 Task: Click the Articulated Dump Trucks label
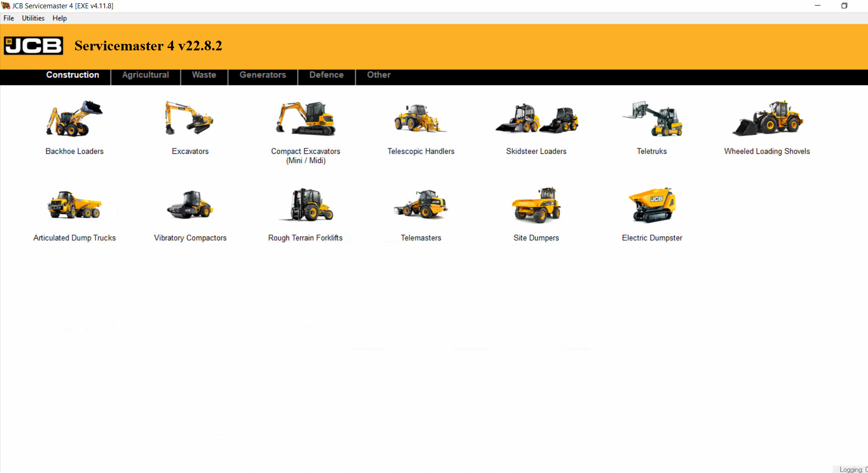(74, 237)
